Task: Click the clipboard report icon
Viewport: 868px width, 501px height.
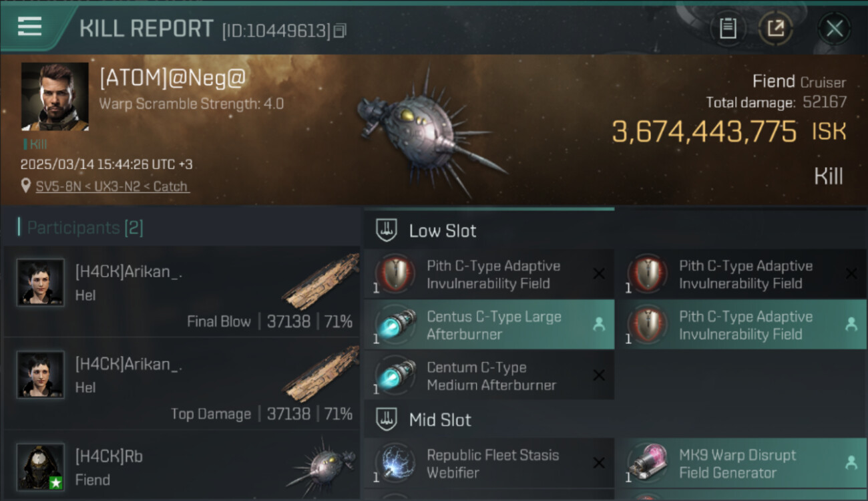Action: [727, 29]
